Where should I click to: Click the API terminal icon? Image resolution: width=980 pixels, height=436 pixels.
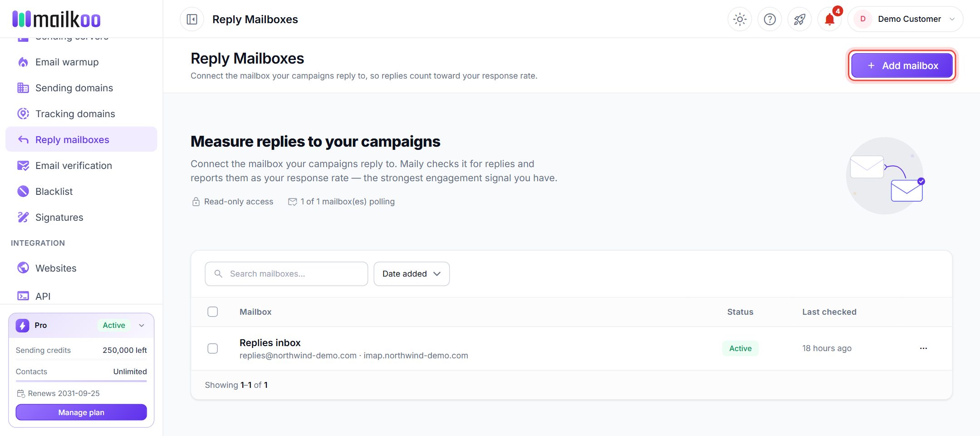click(x=23, y=296)
